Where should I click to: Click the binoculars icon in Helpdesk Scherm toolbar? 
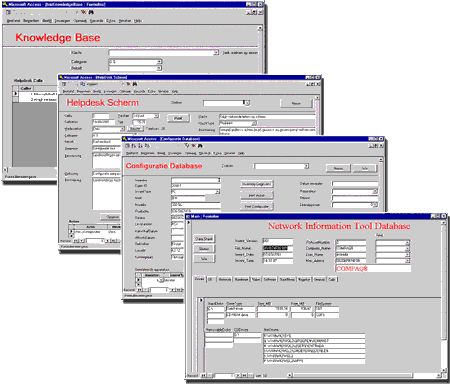point(135,84)
